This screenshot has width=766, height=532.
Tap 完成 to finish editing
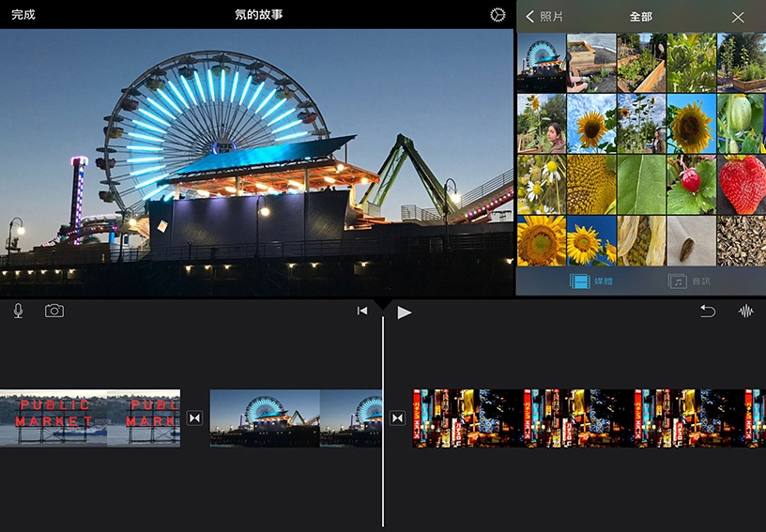point(23,15)
